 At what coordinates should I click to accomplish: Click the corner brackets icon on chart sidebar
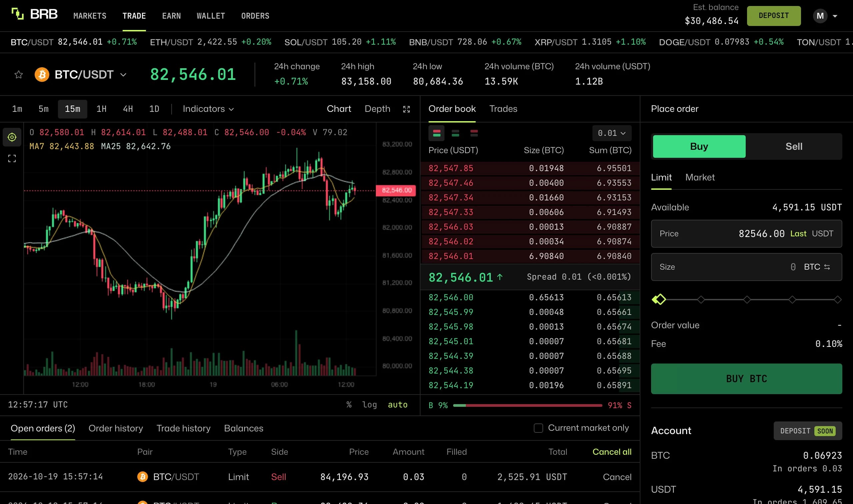[x=12, y=158]
